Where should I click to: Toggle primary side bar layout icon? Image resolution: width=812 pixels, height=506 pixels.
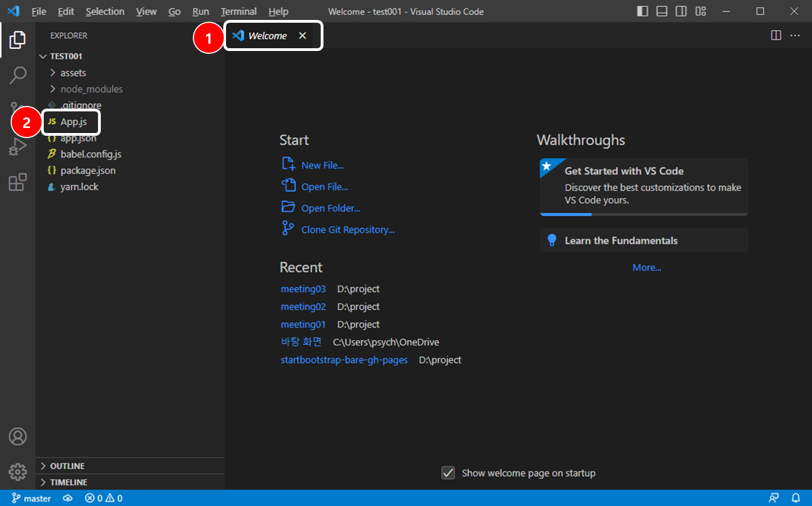click(643, 11)
